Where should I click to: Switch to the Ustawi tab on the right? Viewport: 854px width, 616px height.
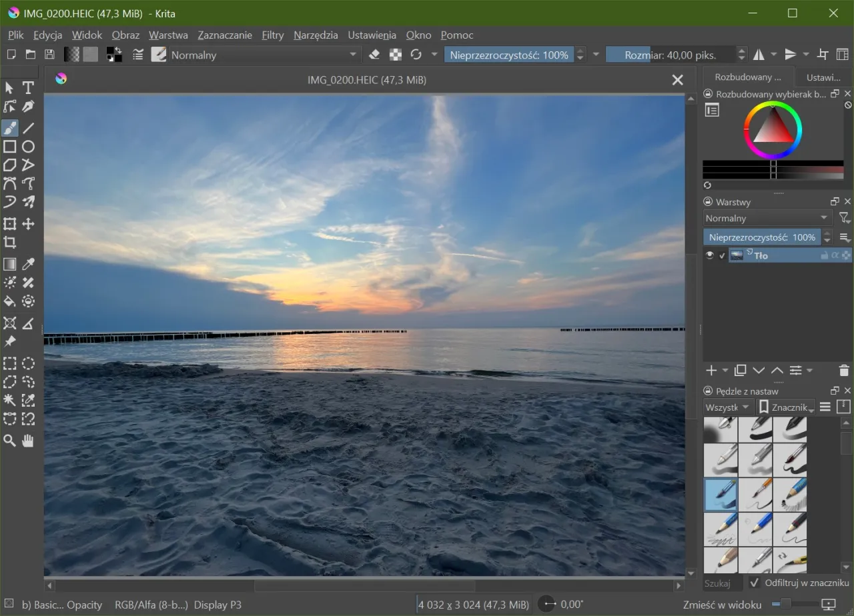pyautogui.click(x=823, y=77)
